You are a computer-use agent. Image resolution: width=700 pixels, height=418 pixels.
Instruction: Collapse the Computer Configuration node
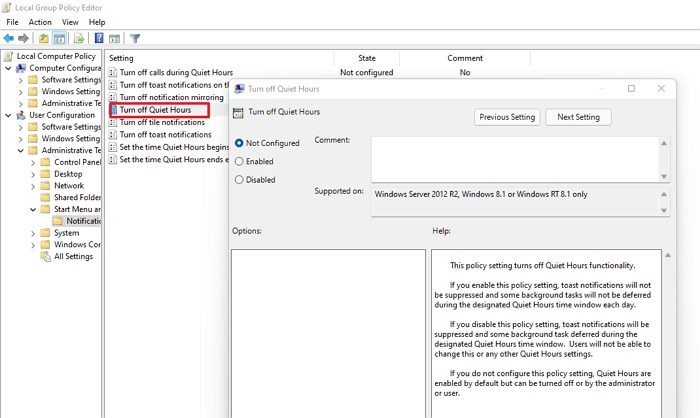[x=8, y=68]
